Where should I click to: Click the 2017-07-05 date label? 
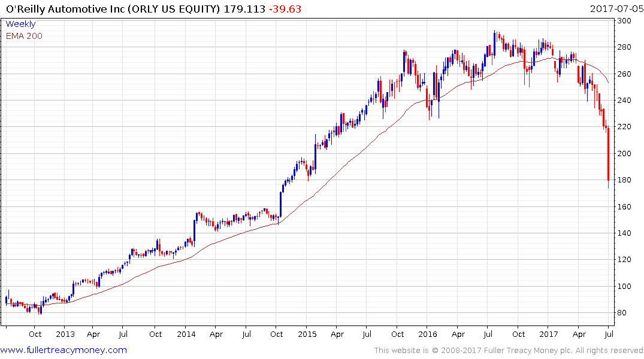click(x=616, y=8)
